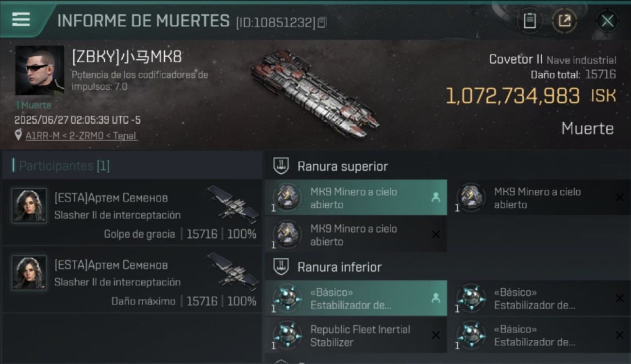
Task: Click X mark on lower MK9 Minero module
Action: point(435,234)
